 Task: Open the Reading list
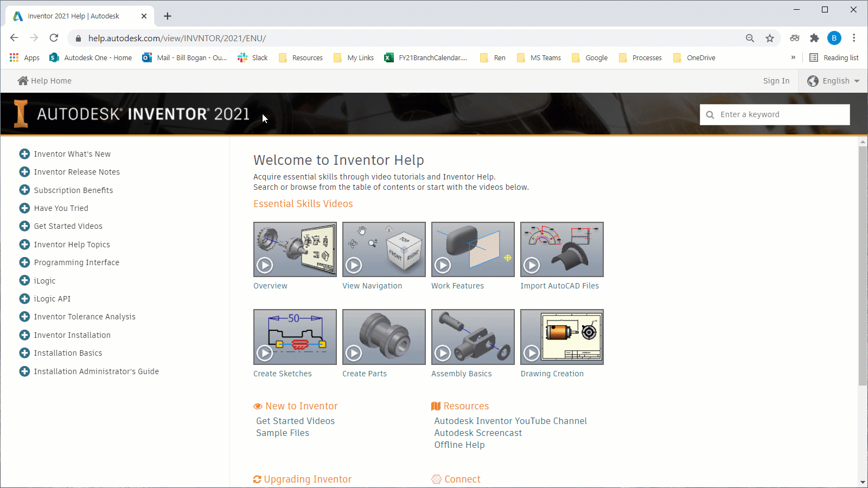coord(834,57)
